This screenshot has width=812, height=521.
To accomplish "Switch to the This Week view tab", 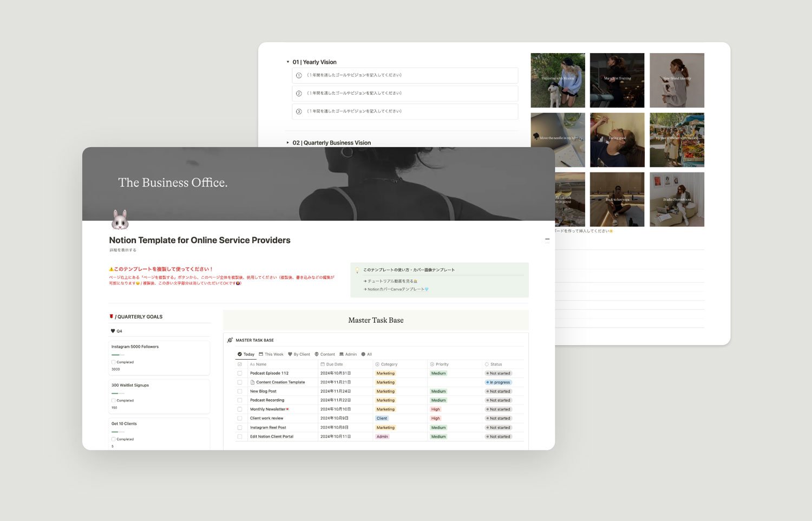I will pyautogui.click(x=271, y=354).
